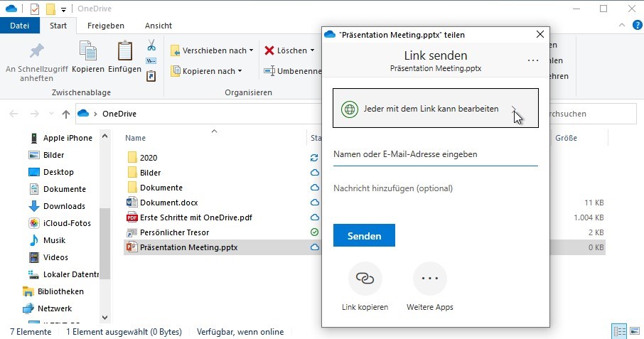This screenshot has height=339, width=644.
Task: Switch to the Ansicht tab
Action: click(x=158, y=26)
